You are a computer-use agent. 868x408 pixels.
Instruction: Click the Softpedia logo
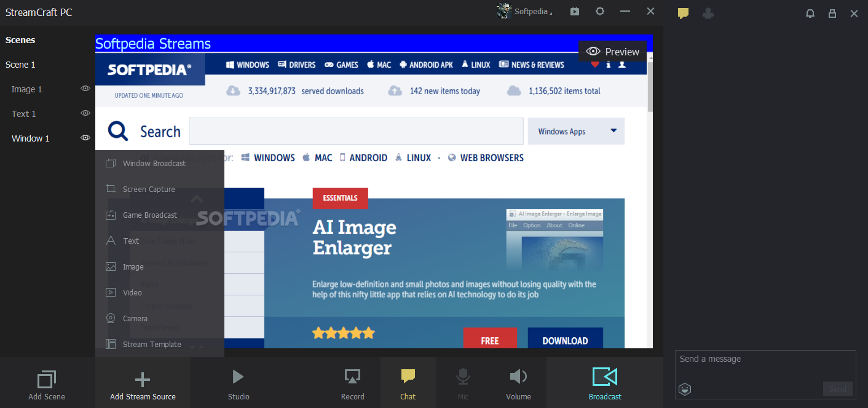coord(150,70)
